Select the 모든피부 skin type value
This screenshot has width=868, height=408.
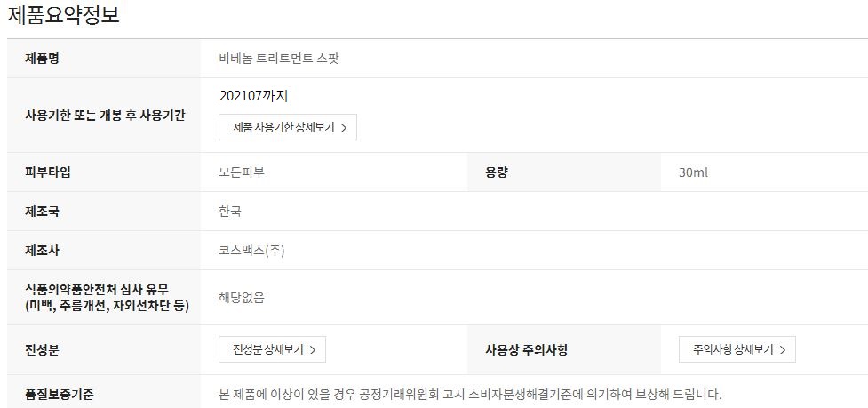coord(242,172)
